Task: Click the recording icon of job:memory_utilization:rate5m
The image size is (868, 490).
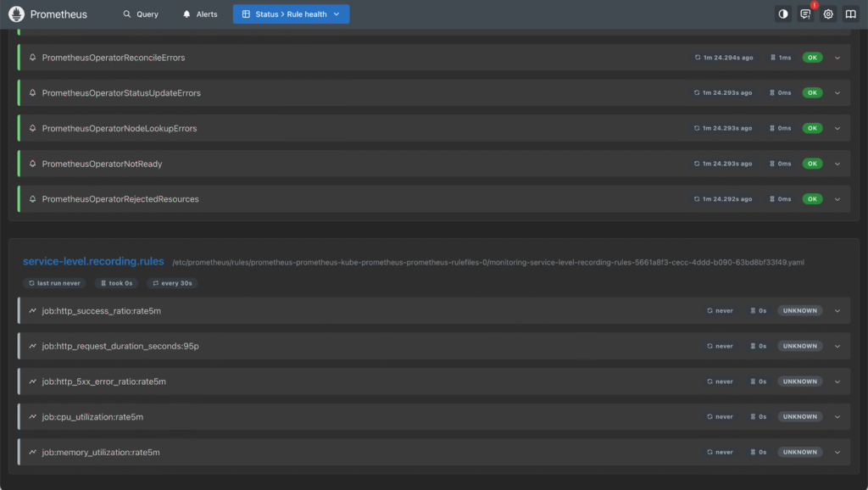Action: tap(33, 453)
